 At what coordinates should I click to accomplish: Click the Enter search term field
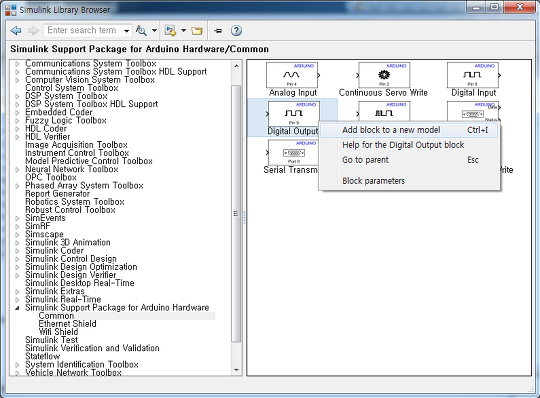pyautogui.click(x=84, y=31)
